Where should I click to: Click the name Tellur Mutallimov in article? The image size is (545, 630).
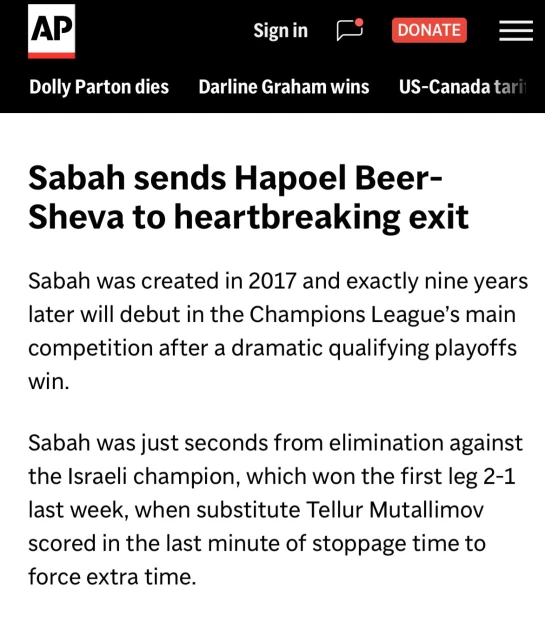[x=395, y=510]
